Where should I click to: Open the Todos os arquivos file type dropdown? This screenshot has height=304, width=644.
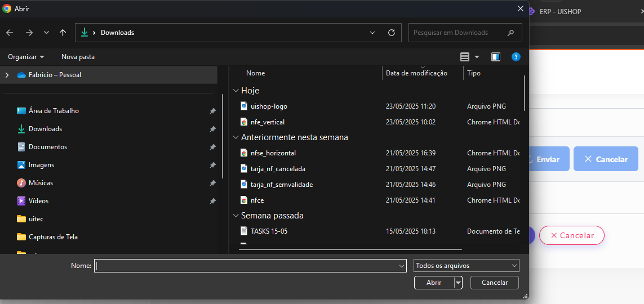tap(466, 266)
